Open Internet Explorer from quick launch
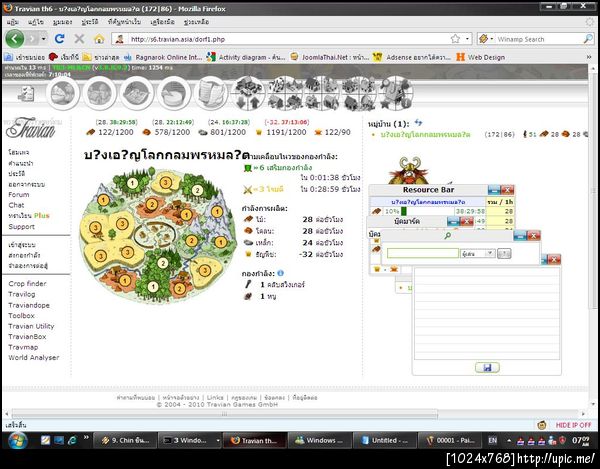The height and width of the screenshot is (469, 600). pos(72,440)
